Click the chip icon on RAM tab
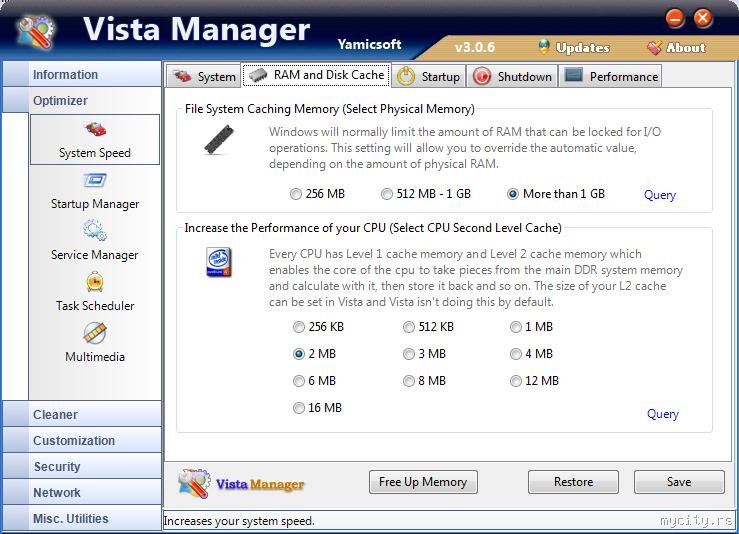 click(258, 75)
